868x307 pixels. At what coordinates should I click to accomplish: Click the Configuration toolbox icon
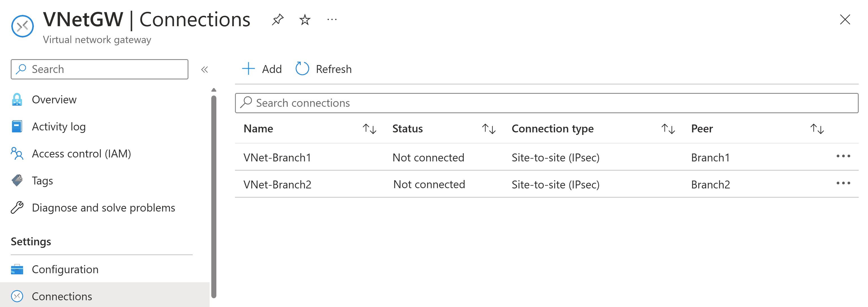[17, 269]
